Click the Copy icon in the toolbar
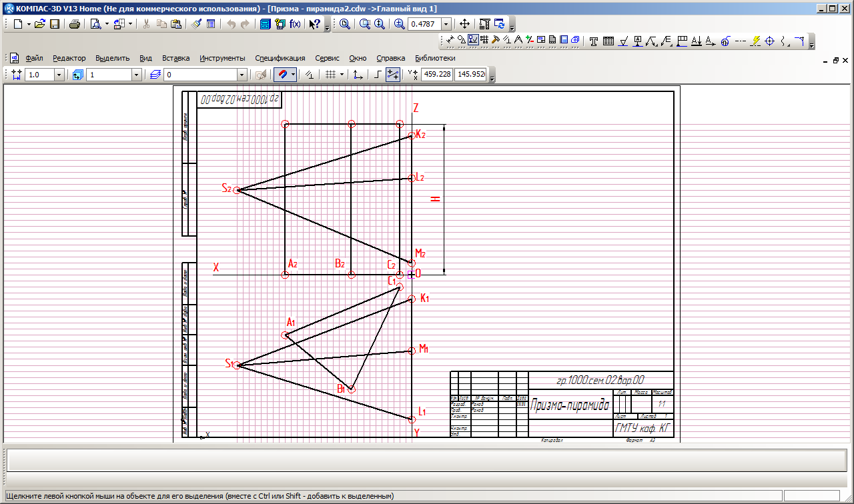This screenshot has width=854, height=504. tap(161, 24)
